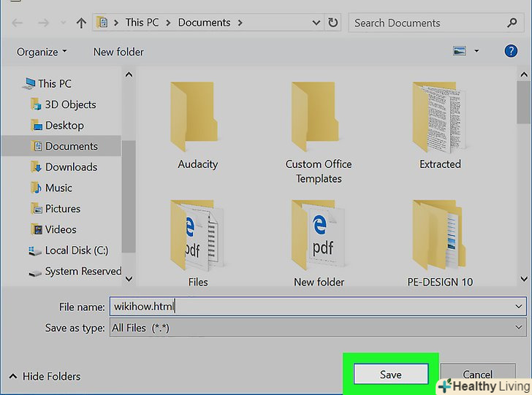This screenshot has width=532, height=395.
Task: Collapse the dialog with Hide Folders
Action: click(45, 377)
